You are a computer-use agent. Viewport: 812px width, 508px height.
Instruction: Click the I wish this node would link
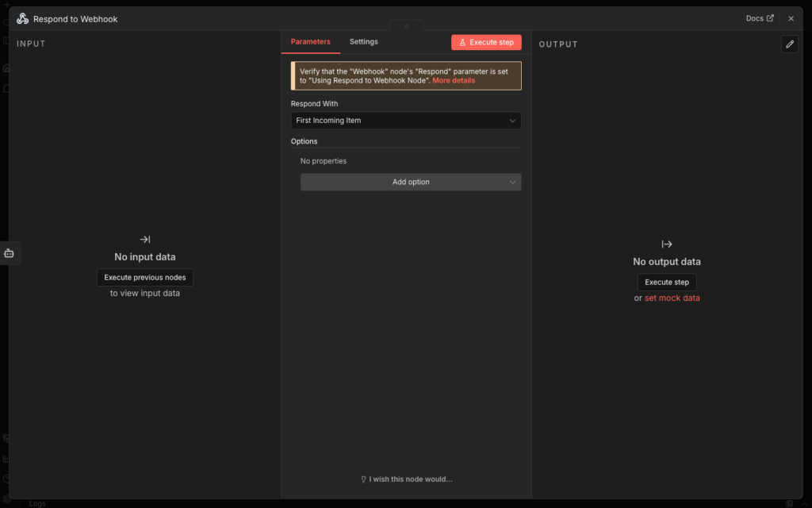[x=406, y=479]
